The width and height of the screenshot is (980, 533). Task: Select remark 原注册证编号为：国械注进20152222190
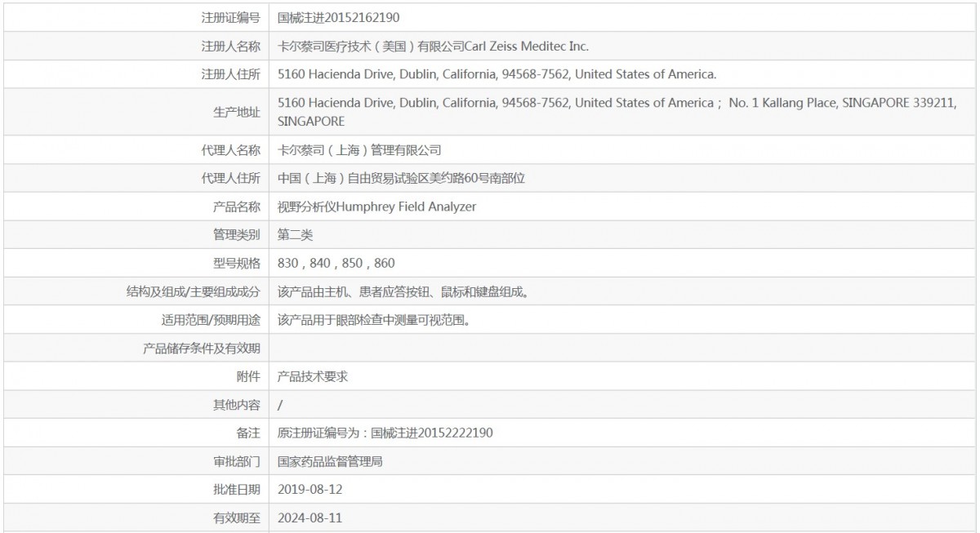coord(385,433)
